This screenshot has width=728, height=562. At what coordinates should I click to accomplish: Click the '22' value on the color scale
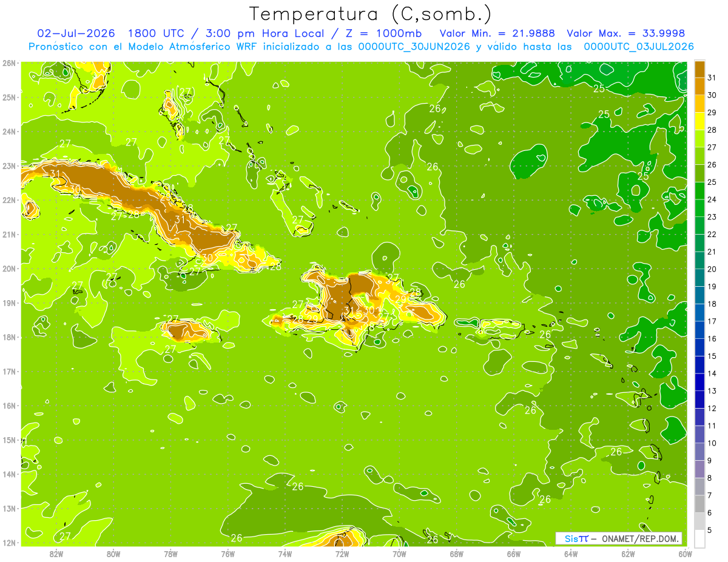[712, 234]
